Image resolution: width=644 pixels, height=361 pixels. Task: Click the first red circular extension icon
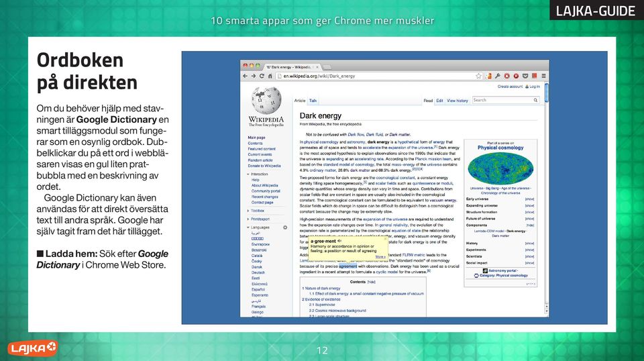point(507,76)
